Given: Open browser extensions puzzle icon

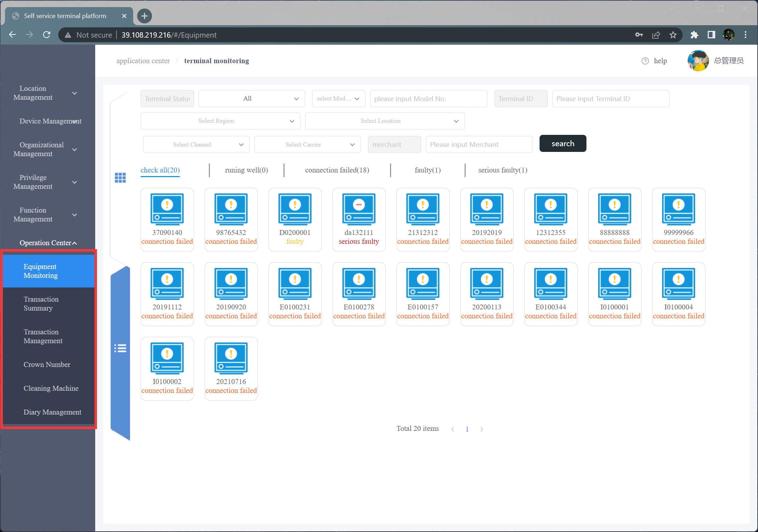Looking at the screenshot, I should click(x=694, y=35).
